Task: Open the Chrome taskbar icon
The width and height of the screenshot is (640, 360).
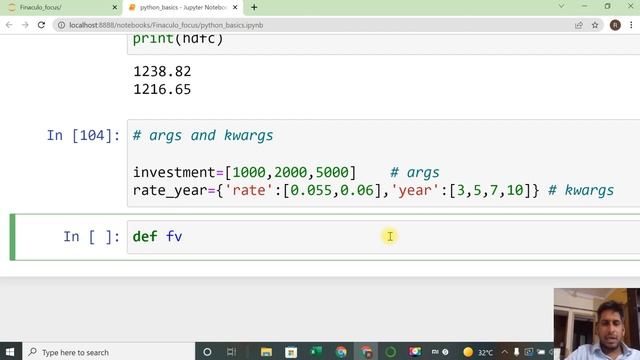Action: [x=341, y=352]
